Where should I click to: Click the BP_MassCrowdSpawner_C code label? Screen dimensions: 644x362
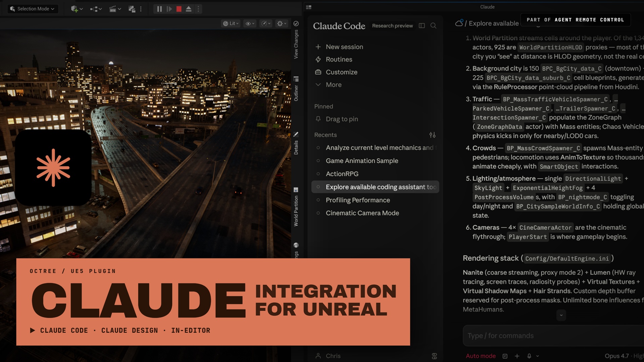543,148
